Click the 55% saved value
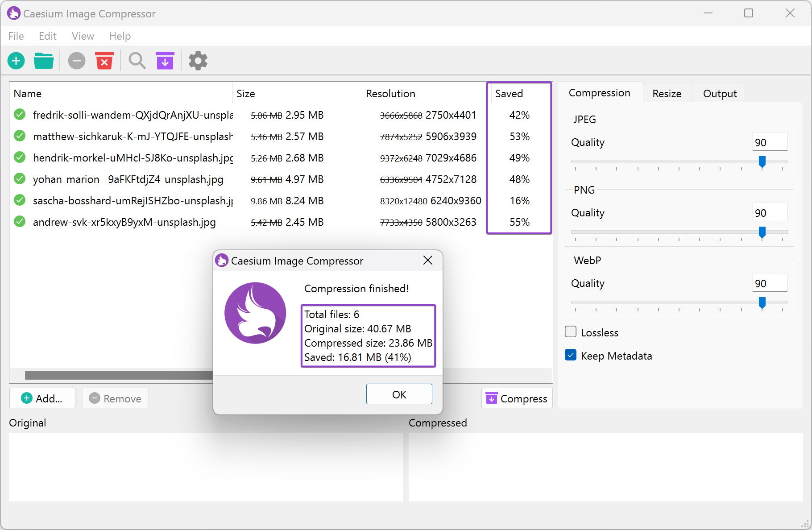Image resolution: width=812 pixels, height=530 pixels. pos(520,222)
